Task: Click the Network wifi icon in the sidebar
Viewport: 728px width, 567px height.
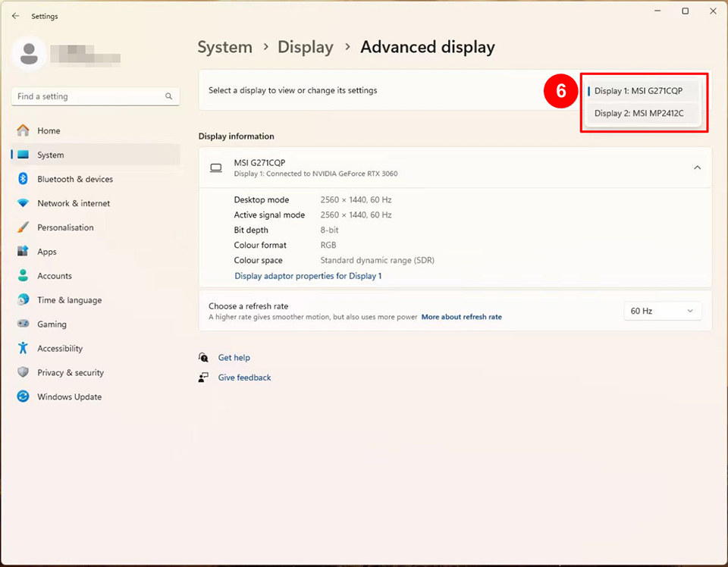Action: (23, 202)
